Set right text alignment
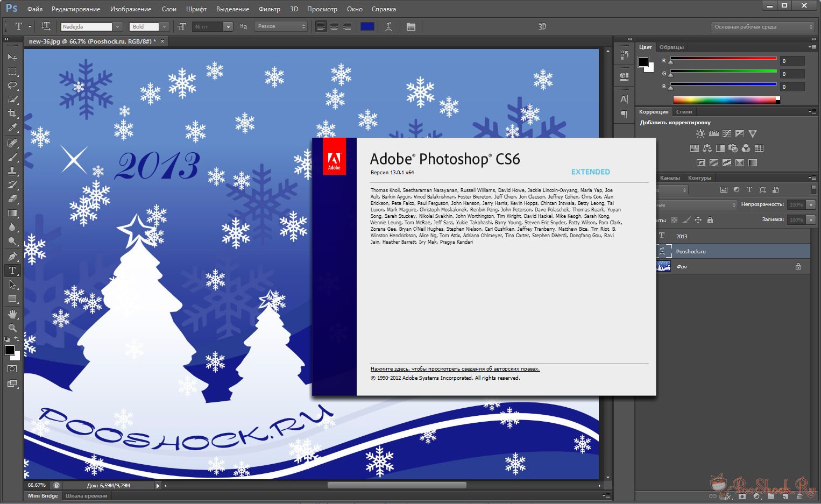Viewport: 821px width, 504px height. click(x=347, y=26)
